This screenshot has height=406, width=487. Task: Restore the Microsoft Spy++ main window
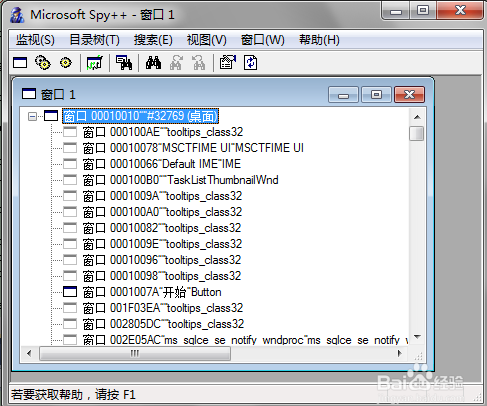pyautogui.click(x=423, y=11)
